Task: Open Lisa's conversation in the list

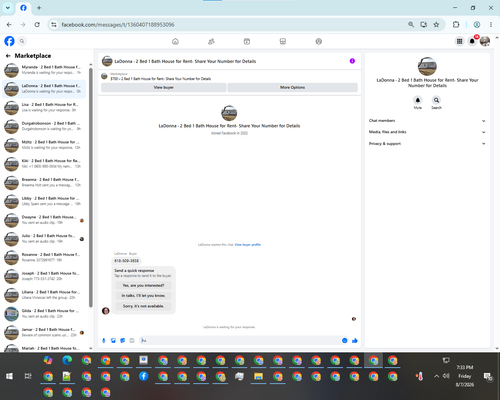Action: [x=44, y=107]
